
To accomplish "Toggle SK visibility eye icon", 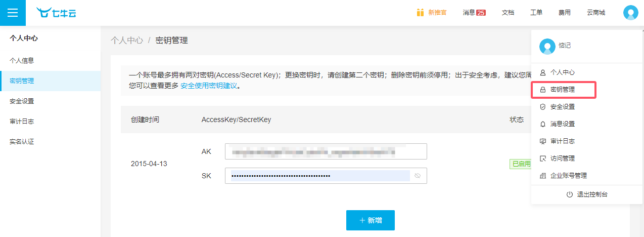I will coord(418,176).
